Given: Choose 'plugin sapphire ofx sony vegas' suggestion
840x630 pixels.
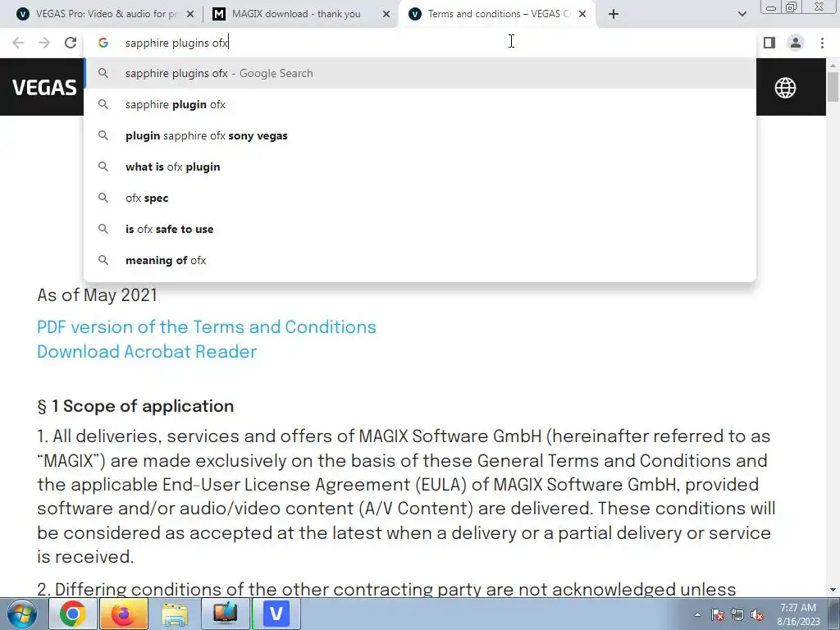Looking at the screenshot, I should (x=420, y=135).
